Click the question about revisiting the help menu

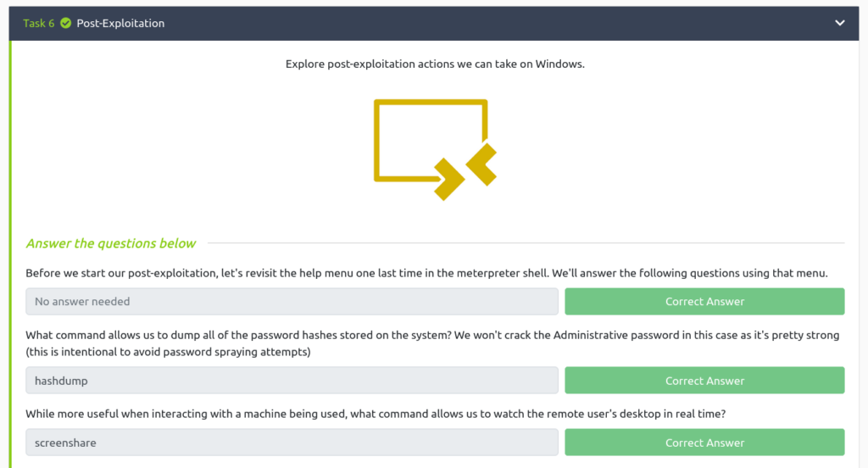point(427,273)
